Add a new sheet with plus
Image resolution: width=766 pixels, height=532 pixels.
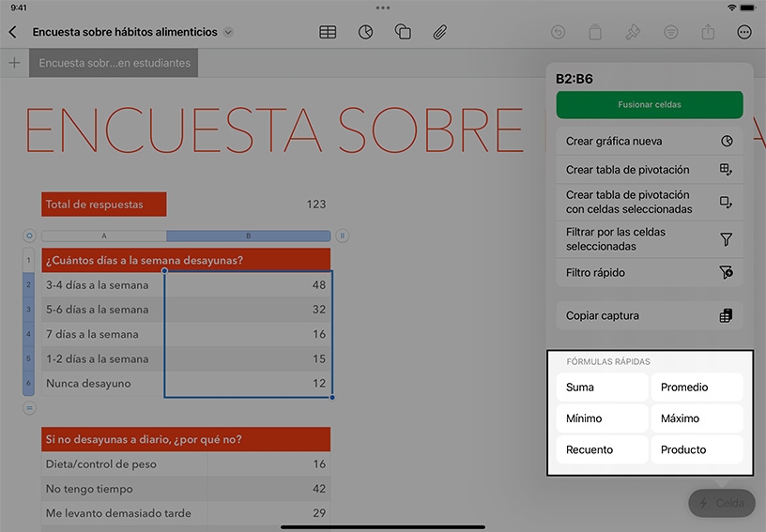coord(14,63)
